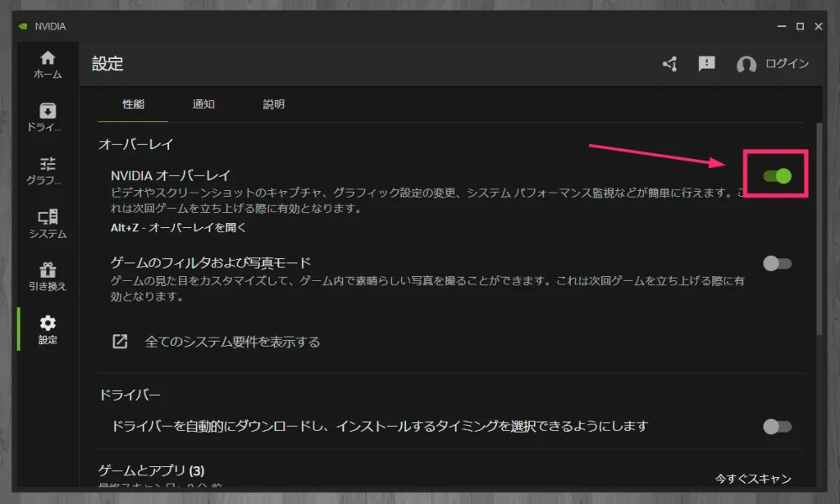This screenshot has height=504, width=840.
Task: Click the vertical scrollbar of the settings page
Action: [x=819, y=229]
